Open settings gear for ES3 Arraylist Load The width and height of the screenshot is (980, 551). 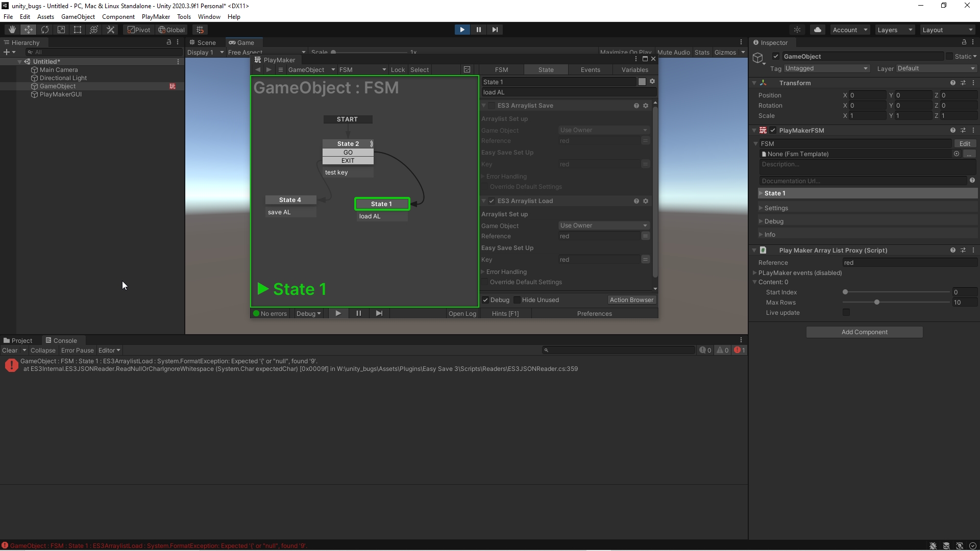[646, 201]
